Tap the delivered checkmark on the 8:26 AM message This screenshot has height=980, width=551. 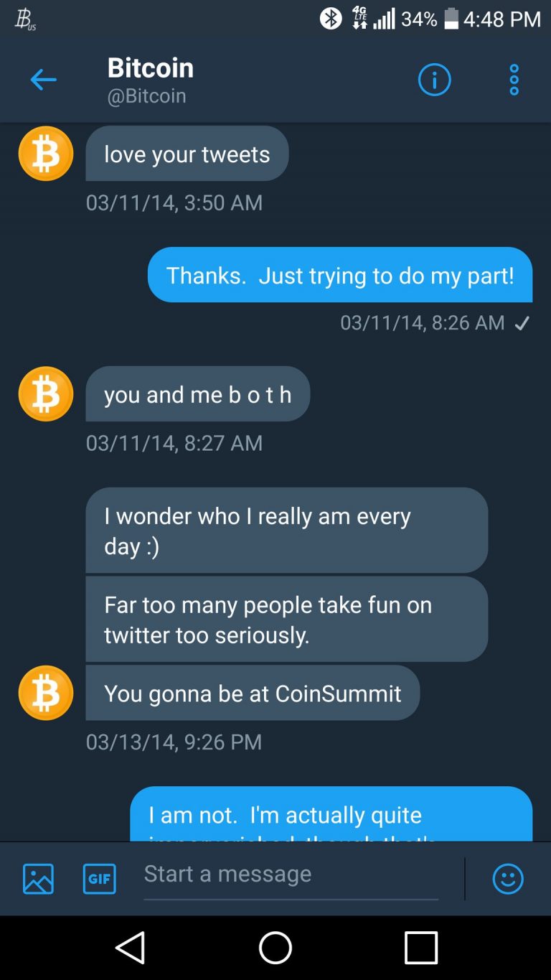pyautogui.click(x=522, y=322)
